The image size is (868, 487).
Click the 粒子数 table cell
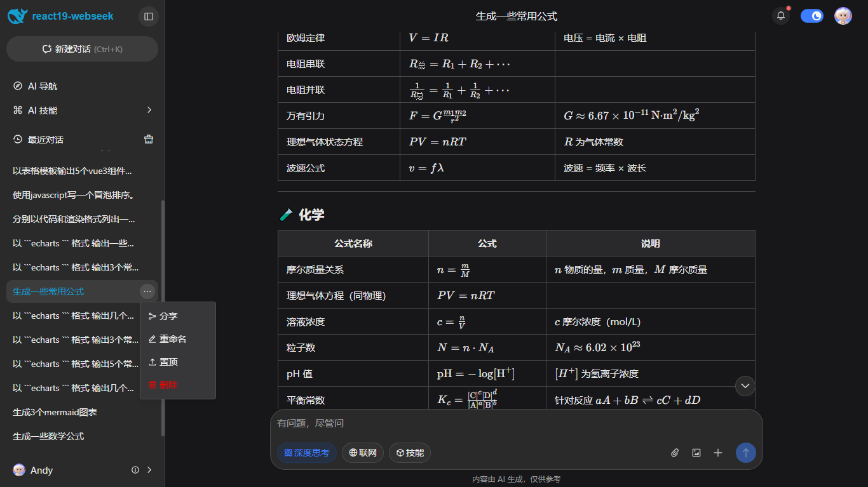click(353, 347)
